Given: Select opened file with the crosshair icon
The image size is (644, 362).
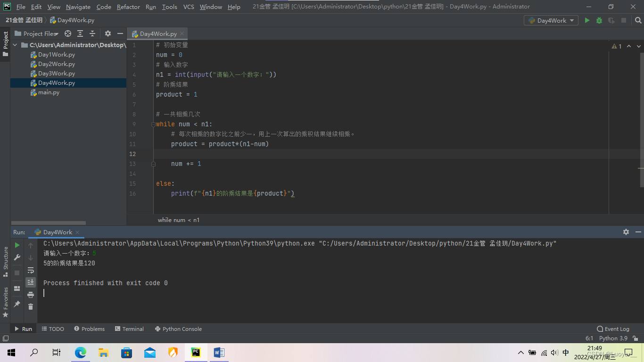Looking at the screenshot, I should 67,33.
